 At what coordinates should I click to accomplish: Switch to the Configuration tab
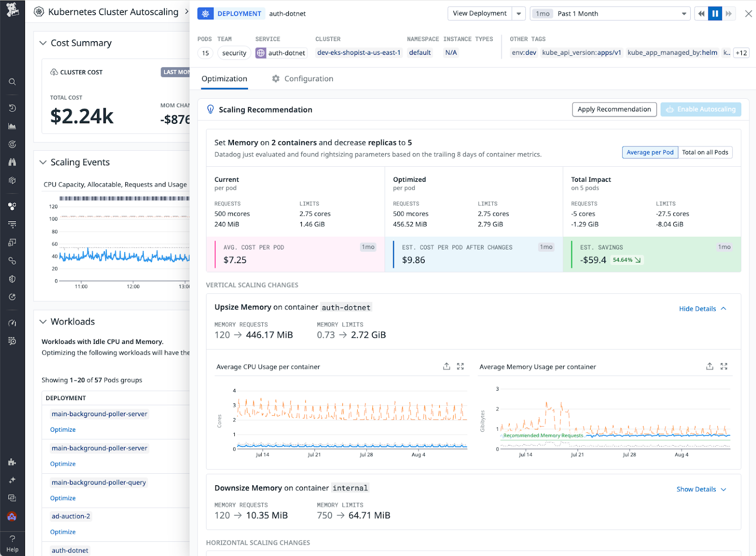pos(302,79)
